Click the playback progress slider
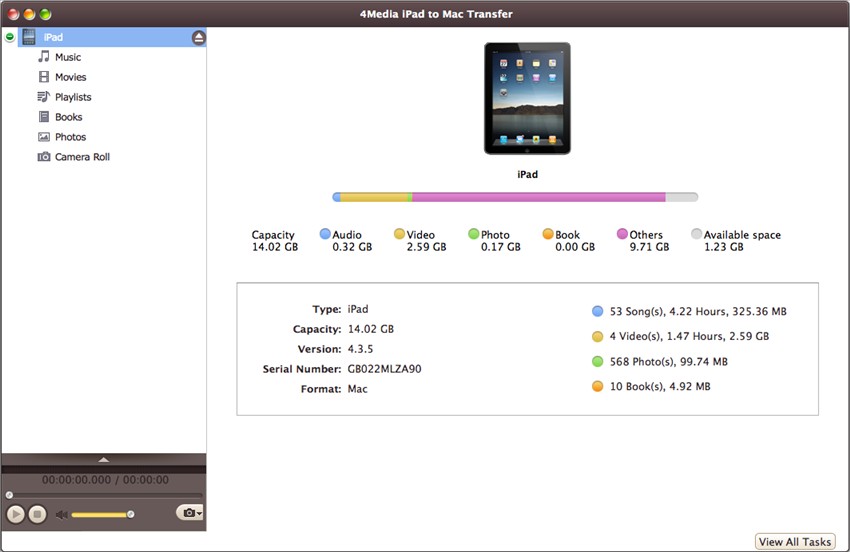This screenshot has height=552, width=850. (105, 495)
